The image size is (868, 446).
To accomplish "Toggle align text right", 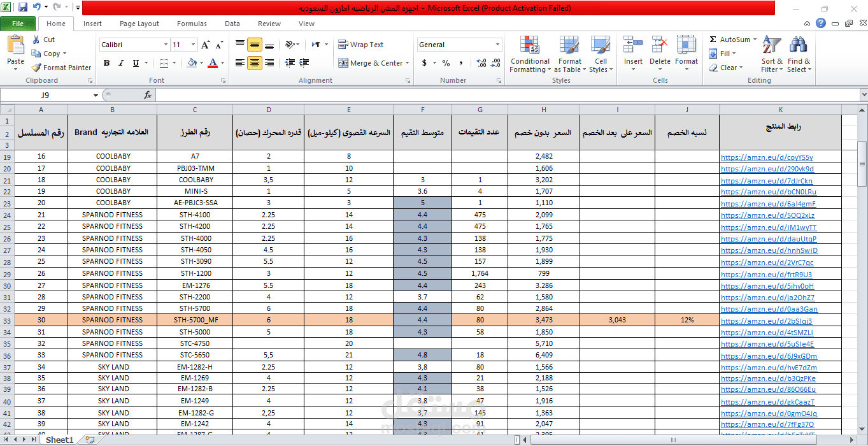I will point(269,63).
